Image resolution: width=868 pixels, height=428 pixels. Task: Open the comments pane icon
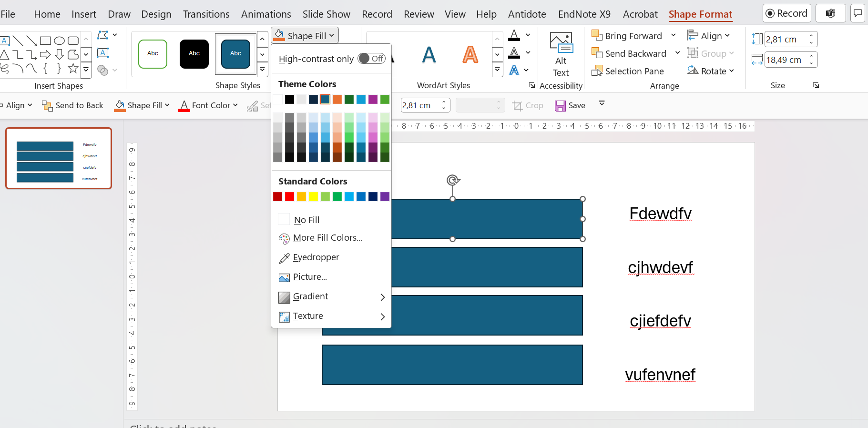[858, 13]
